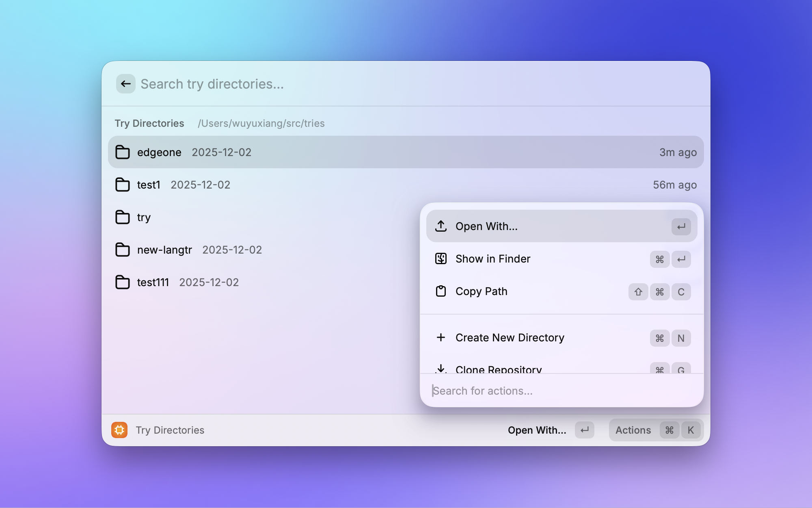Click the back arrow button
This screenshot has height=508, width=812.
(125, 84)
